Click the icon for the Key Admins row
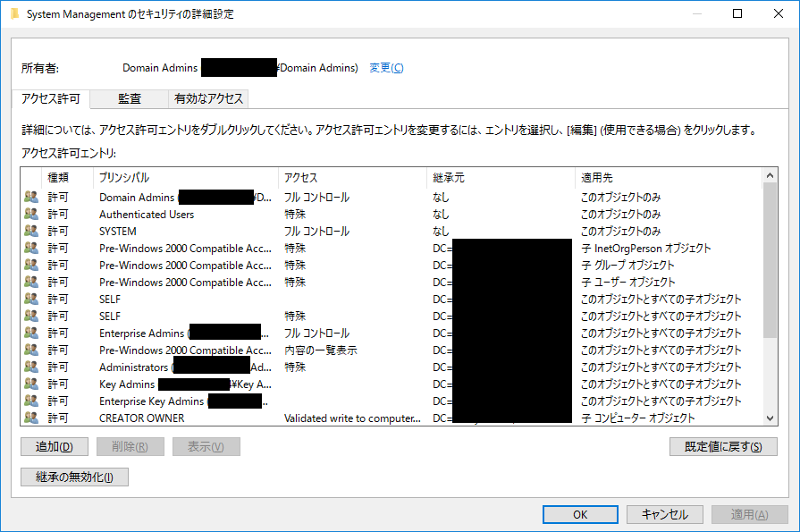Screen dimensions: 800x532 click(31, 384)
